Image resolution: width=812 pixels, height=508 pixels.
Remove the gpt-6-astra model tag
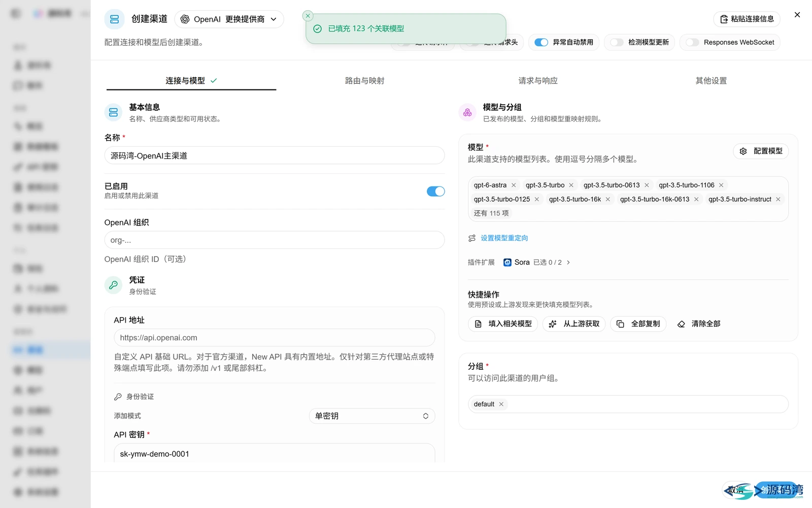tap(514, 185)
